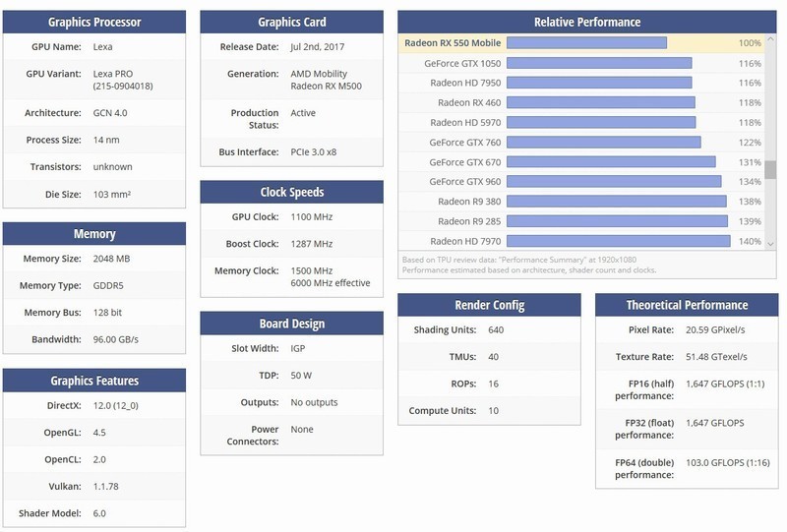
Task: Click the 1287 MHz boost clock value
Action: coord(311,244)
